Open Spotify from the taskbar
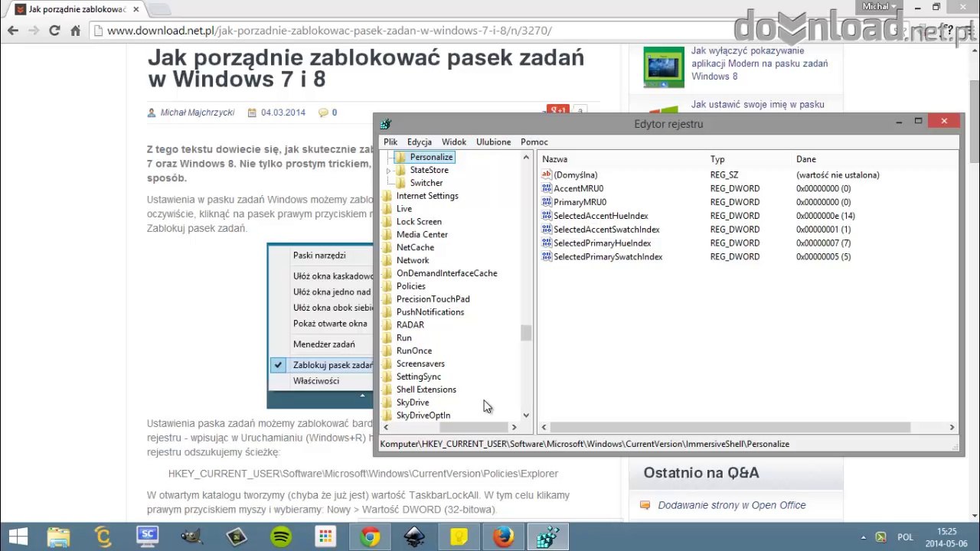The height and width of the screenshot is (551, 980). (281, 537)
